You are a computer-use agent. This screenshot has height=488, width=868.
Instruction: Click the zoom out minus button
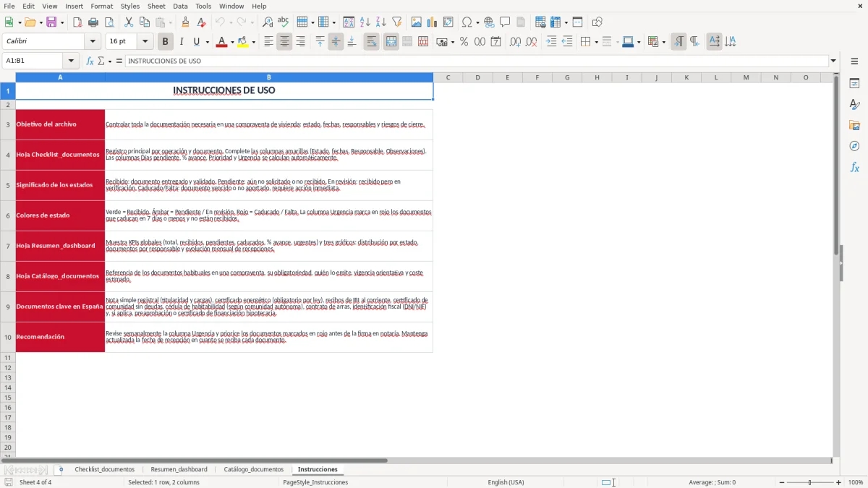pos(780,482)
